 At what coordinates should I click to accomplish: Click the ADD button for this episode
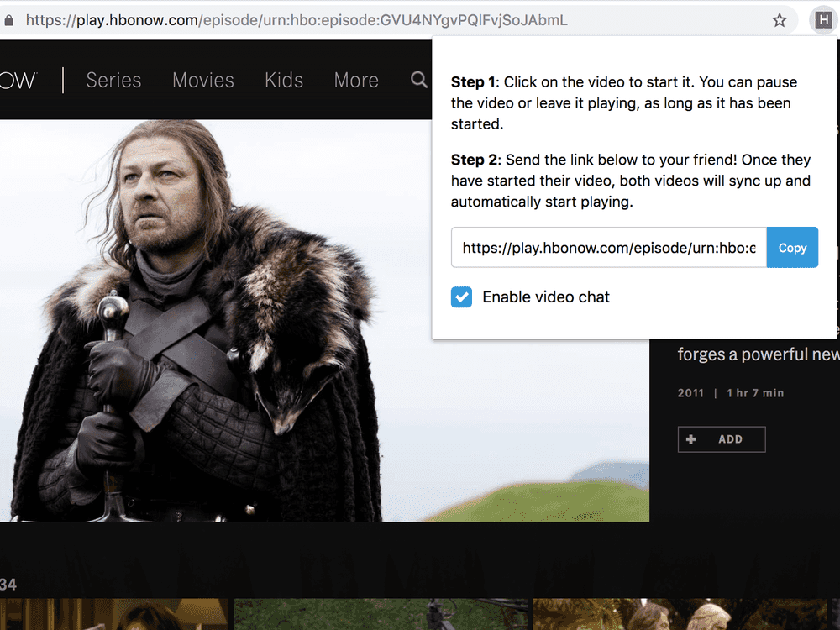click(722, 439)
